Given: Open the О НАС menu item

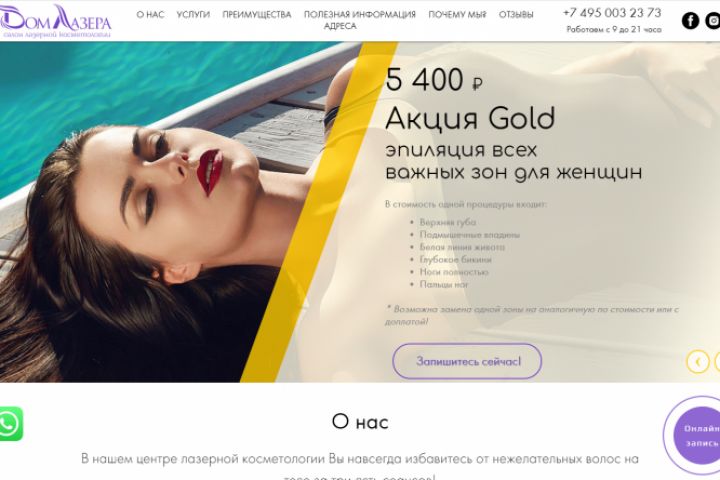Looking at the screenshot, I should click(150, 15).
